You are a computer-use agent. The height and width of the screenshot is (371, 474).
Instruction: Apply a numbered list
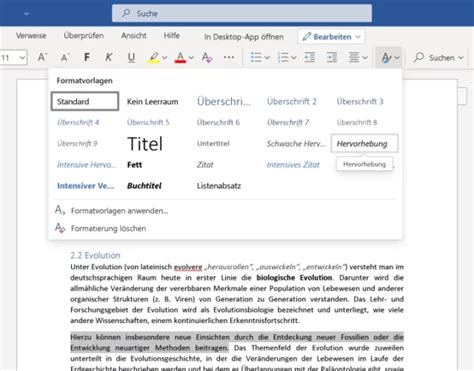[x=283, y=57]
